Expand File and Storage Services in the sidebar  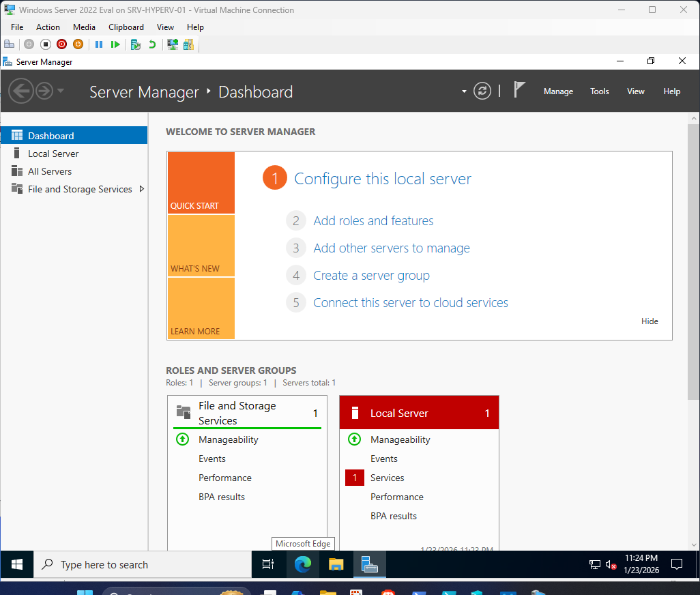click(x=143, y=189)
